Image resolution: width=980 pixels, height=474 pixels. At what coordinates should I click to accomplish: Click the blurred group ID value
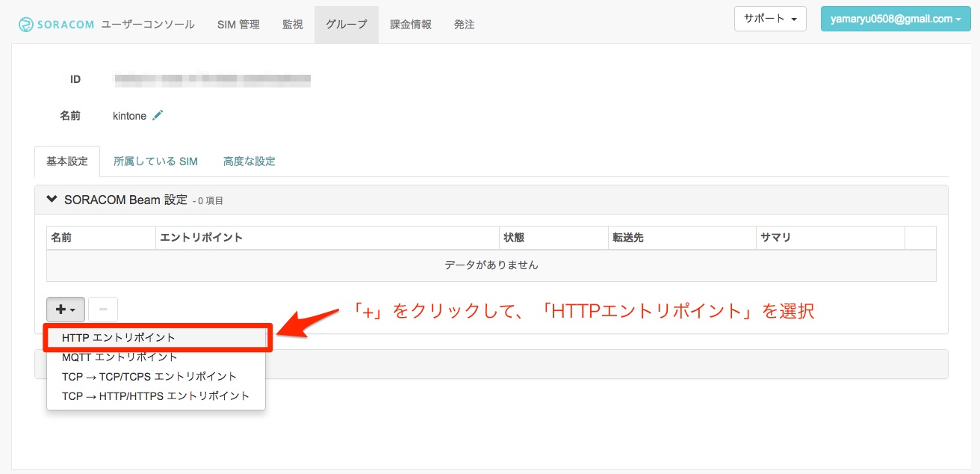coord(212,79)
